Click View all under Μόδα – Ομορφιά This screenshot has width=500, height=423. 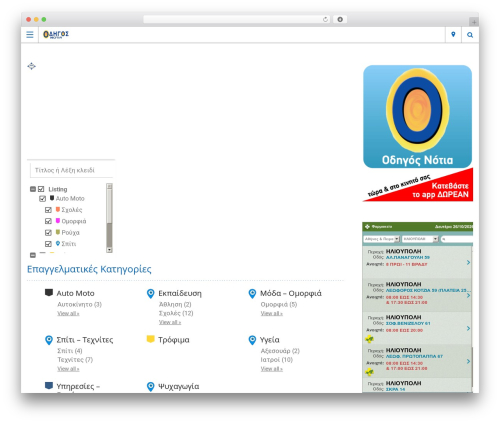pos(272,313)
